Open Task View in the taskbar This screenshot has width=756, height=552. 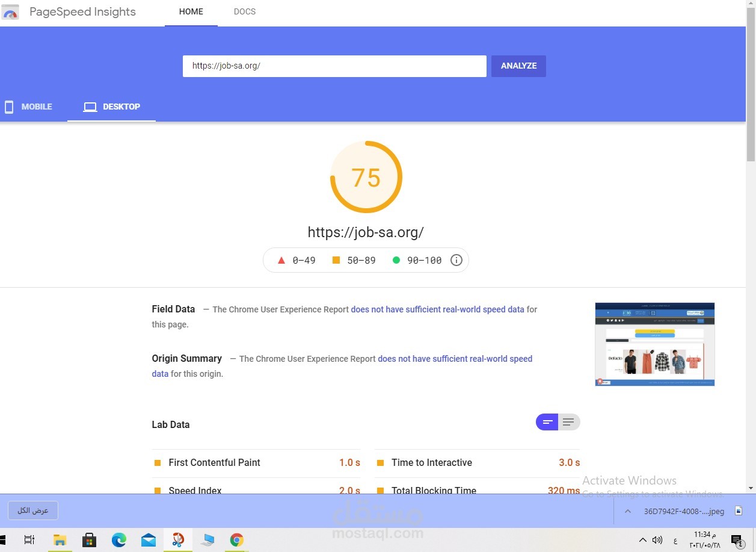point(29,540)
